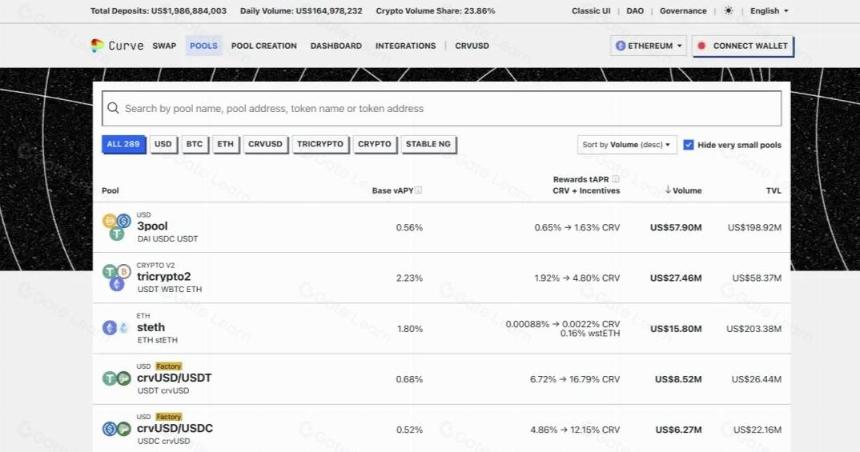
Task: Open Pool Creation page
Action: coord(264,46)
